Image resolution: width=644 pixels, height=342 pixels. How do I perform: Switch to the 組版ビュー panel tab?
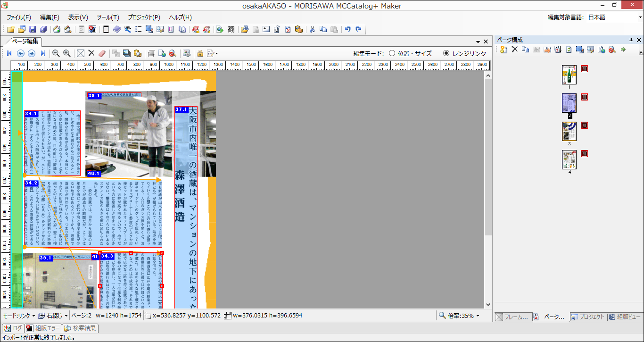(625, 317)
